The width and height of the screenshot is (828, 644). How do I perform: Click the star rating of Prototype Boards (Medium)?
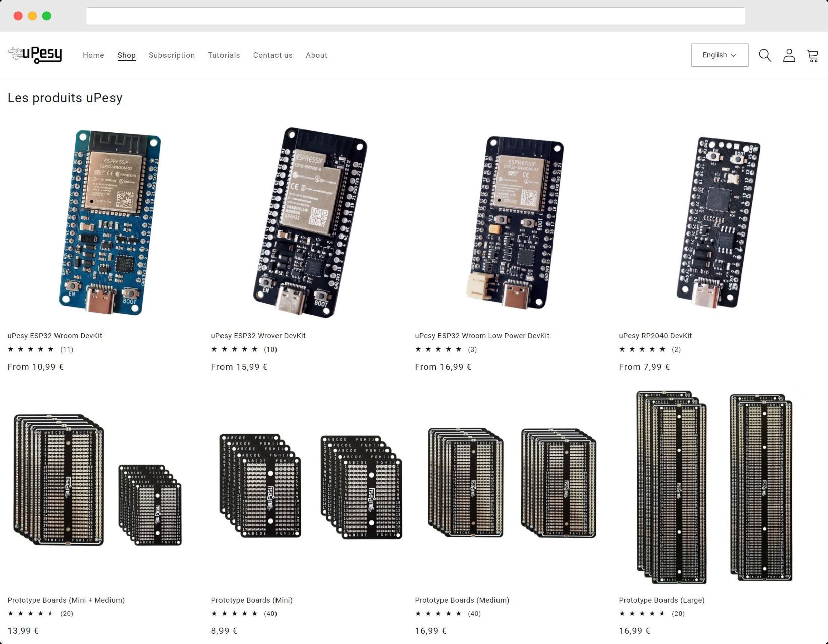(438, 614)
